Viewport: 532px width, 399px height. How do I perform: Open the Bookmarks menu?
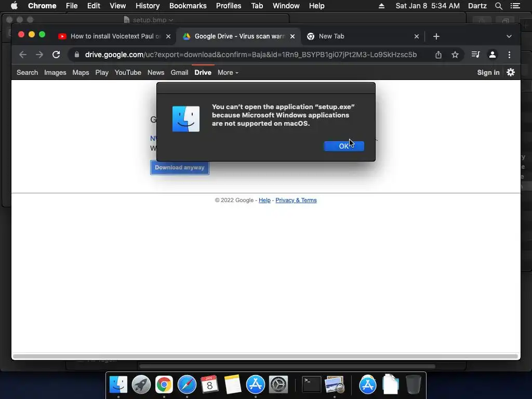pyautogui.click(x=188, y=6)
